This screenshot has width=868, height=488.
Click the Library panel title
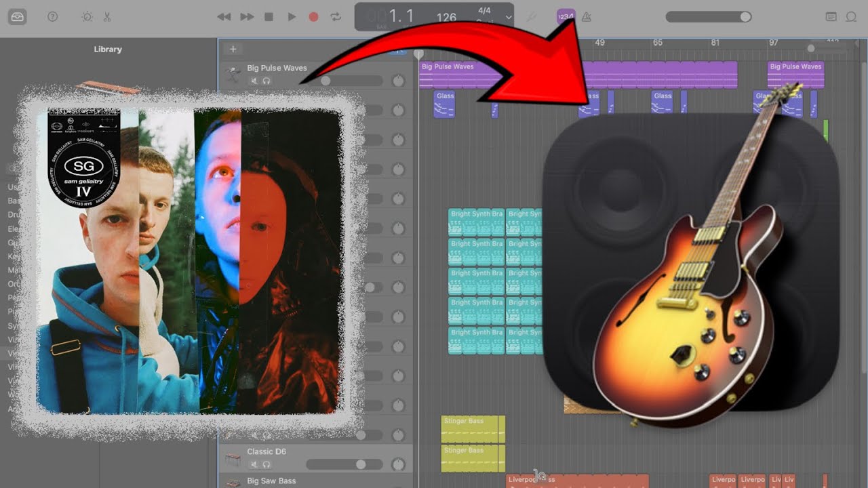click(108, 49)
